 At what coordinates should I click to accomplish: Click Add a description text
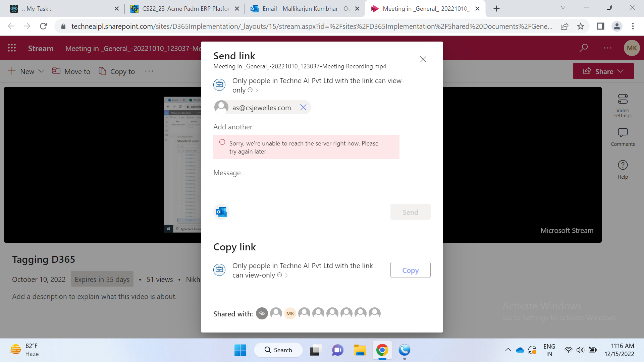[94, 297]
